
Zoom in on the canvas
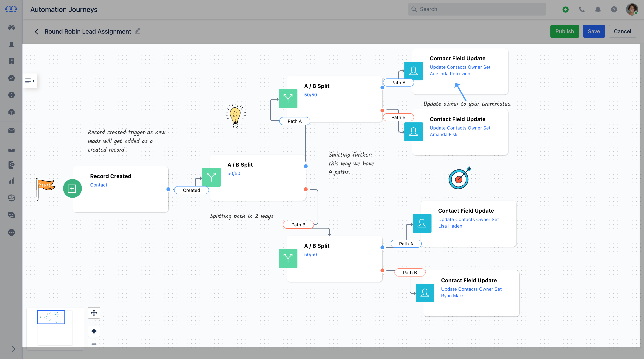coord(94,331)
